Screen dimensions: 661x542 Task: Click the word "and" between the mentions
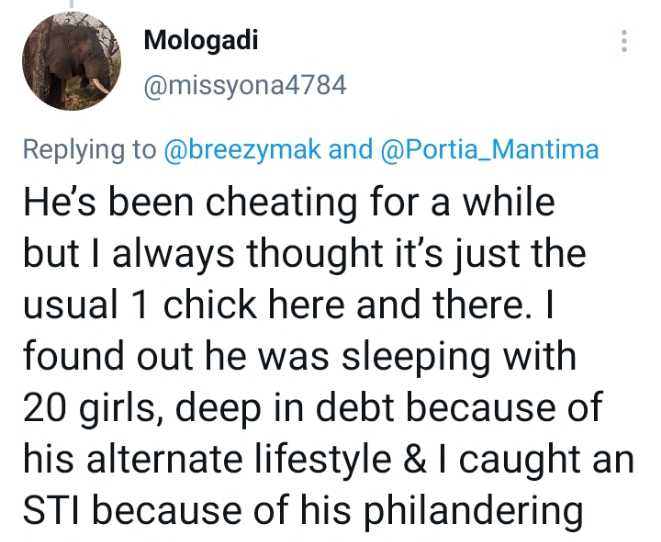350,150
